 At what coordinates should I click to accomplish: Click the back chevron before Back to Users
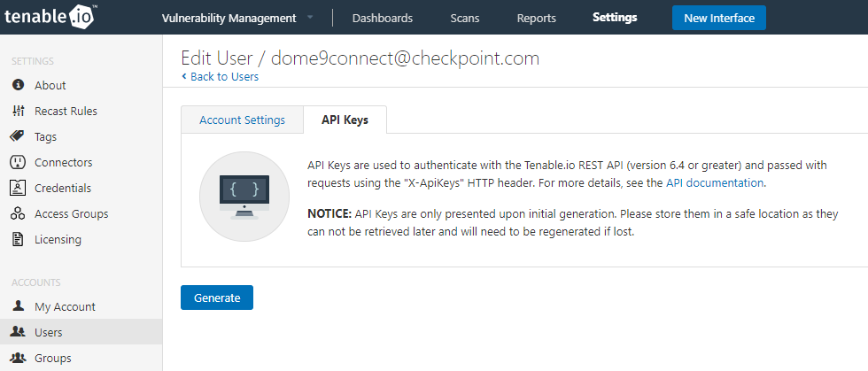coord(184,76)
